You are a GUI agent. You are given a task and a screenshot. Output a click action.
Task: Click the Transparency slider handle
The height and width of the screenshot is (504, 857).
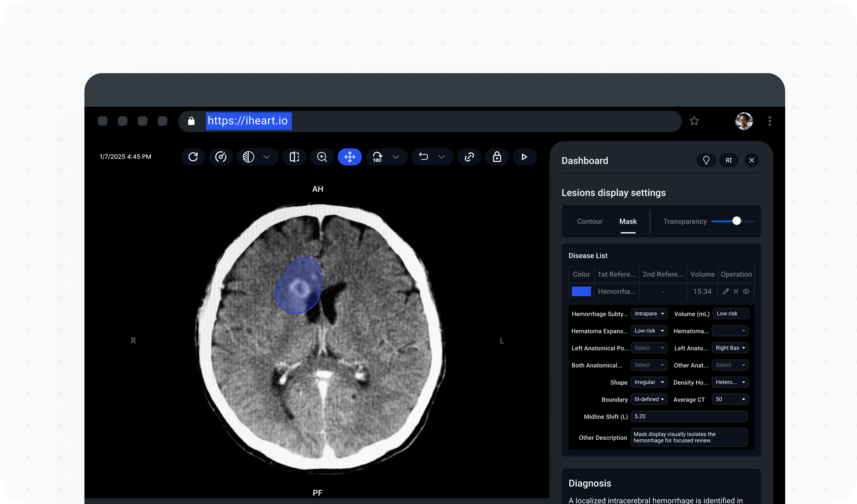736,221
